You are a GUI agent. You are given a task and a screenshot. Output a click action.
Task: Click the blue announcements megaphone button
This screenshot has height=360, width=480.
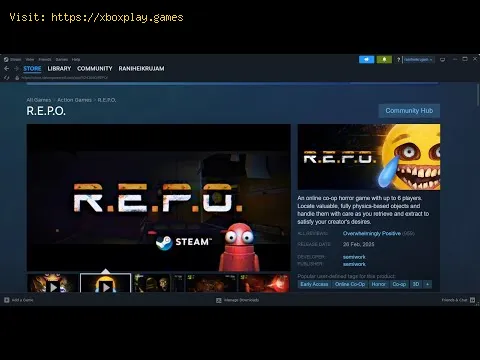[x=366, y=59]
